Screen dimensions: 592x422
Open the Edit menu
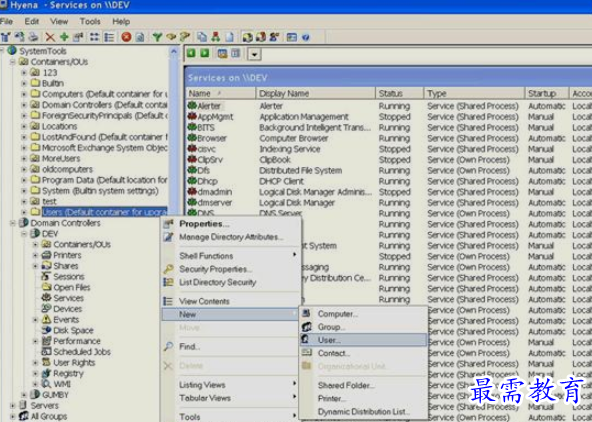(x=32, y=22)
